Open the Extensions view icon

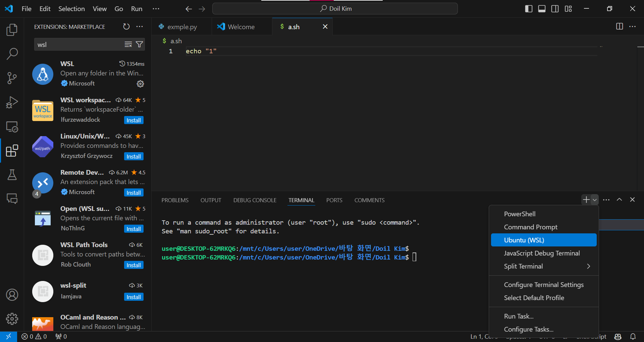(12, 151)
